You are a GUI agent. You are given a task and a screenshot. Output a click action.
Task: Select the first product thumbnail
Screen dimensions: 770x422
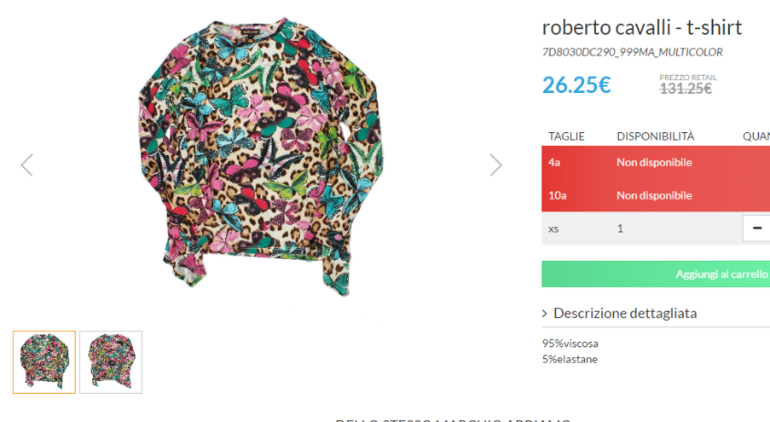tap(44, 362)
